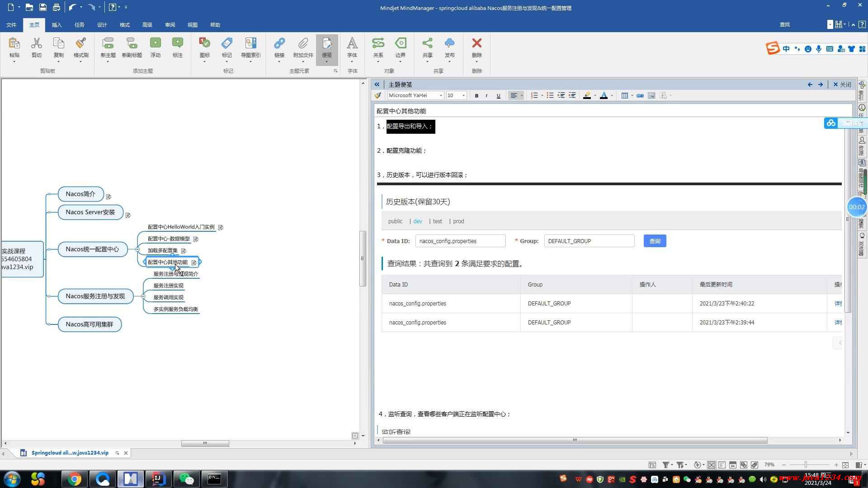Open the highlight color dropdown arrow
868x488 pixels.
(x=595, y=95)
